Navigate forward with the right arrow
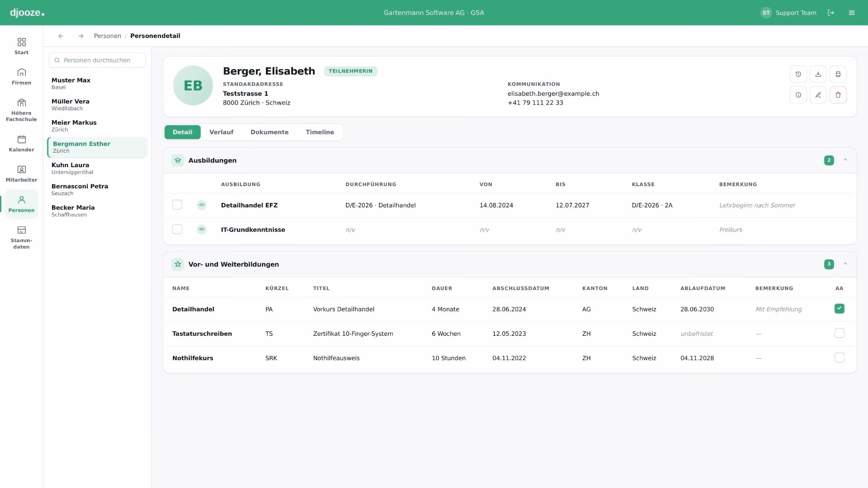 (81, 36)
